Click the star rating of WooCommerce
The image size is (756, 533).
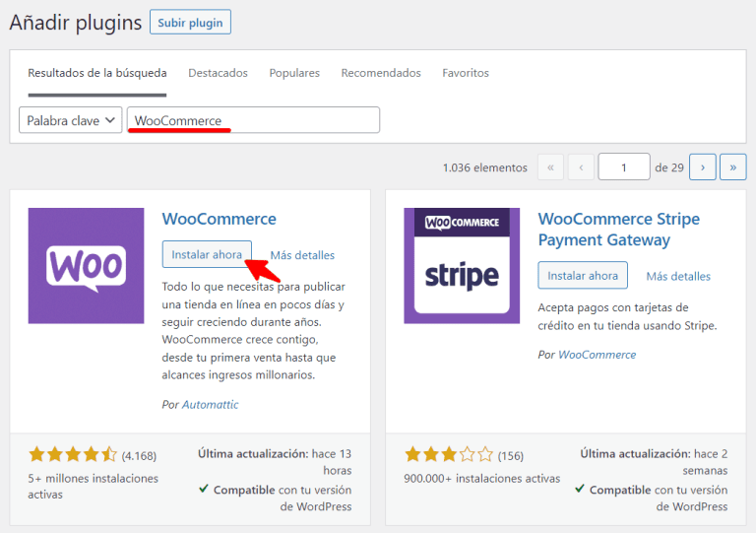click(73, 455)
